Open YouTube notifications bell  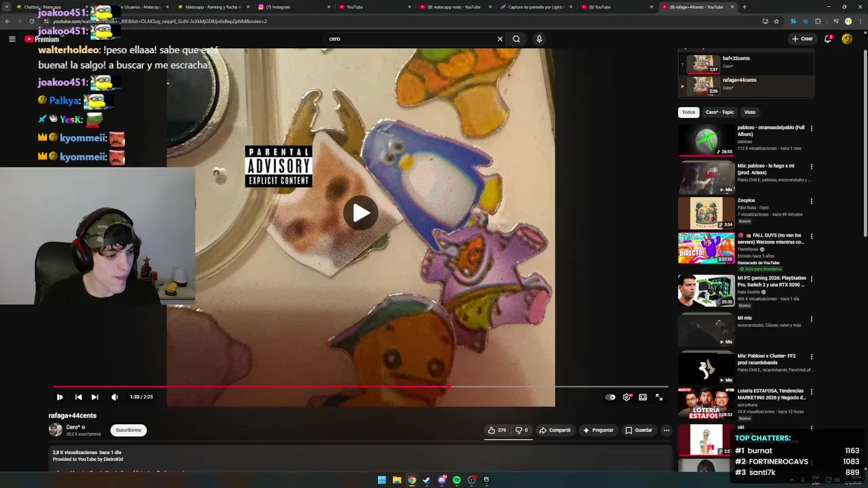tap(828, 39)
